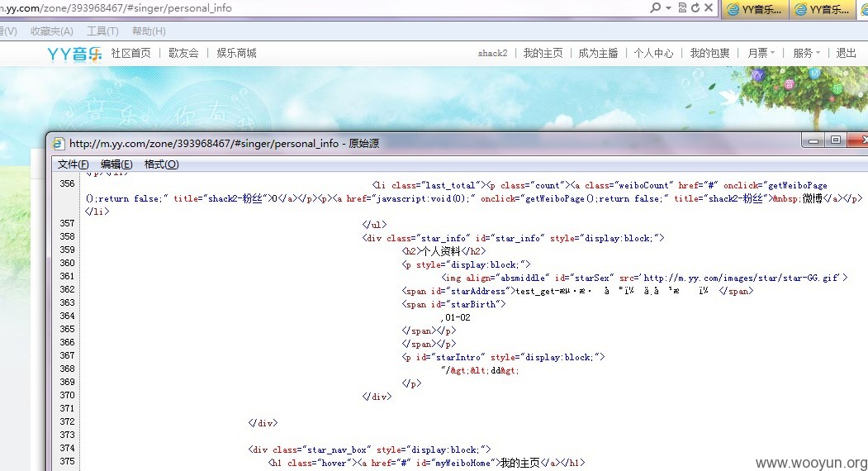Open the 娱乐商城 link
This screenshot has height=471, width=868.
[x=236, y=53]
